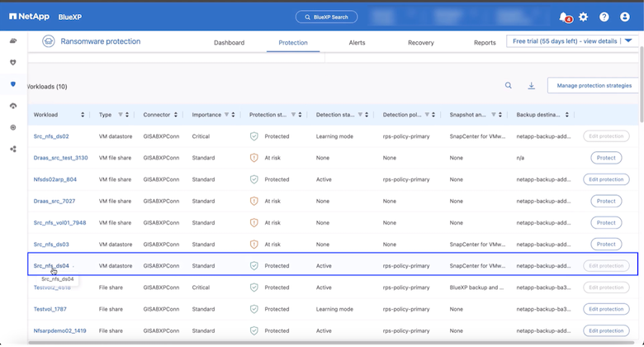This screenshot has width=644, height=347.
Task: Download the workloads list via download icon
Action: point(532,85)
